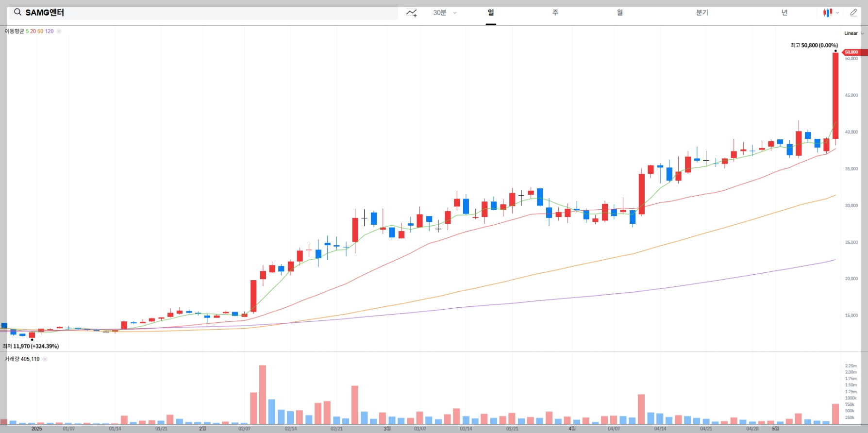Click the 최저 11,970 (+324.39%) low label

click(x=31, y=346)
